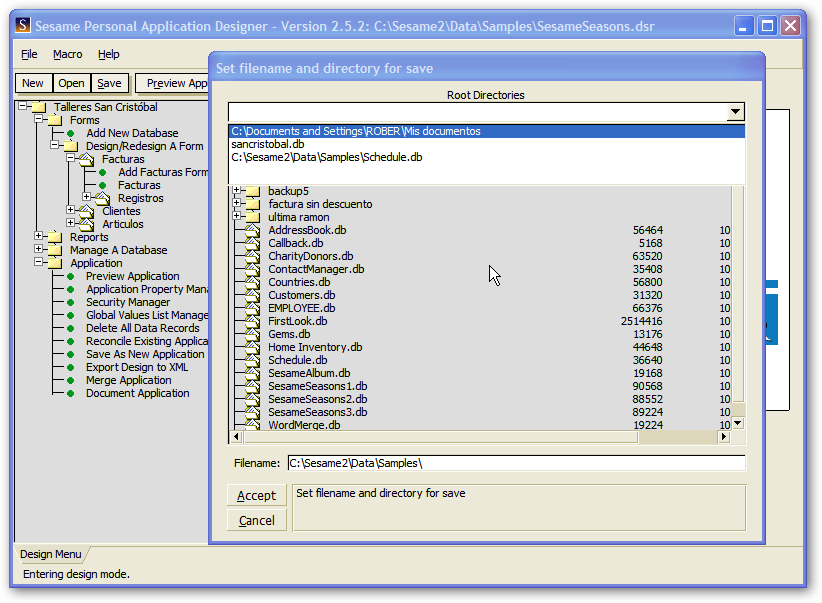This screenshot has width=822, height=603.
Task: Expand the Clientes tree node
Action: (70, 210)
